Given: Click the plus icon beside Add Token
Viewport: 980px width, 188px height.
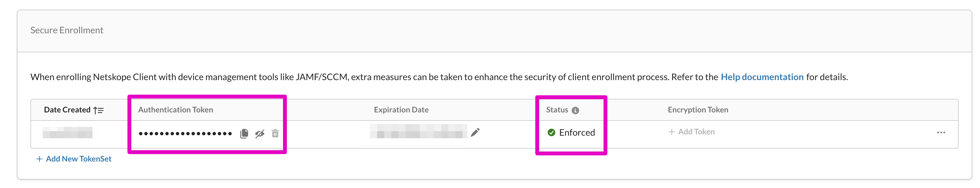Looking at the screenshot, I should click(671, 132).
